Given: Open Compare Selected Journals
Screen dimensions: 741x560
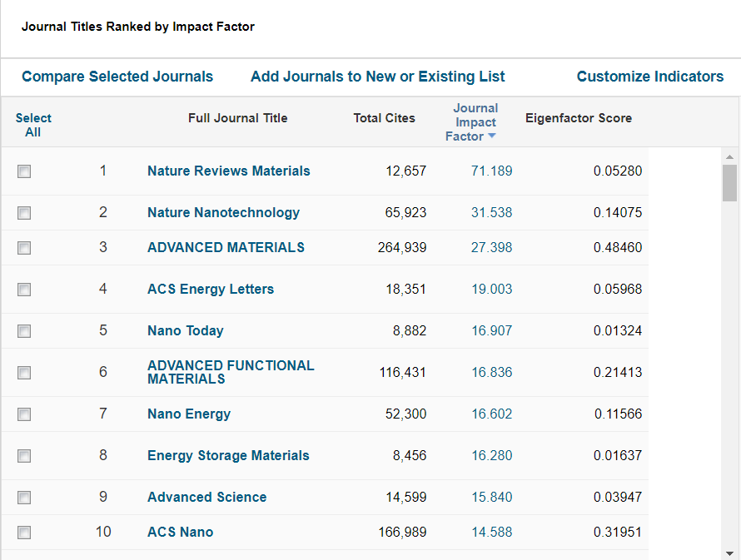Looking at the screenshot, I should pyautogui.click(x=117, y=77).
